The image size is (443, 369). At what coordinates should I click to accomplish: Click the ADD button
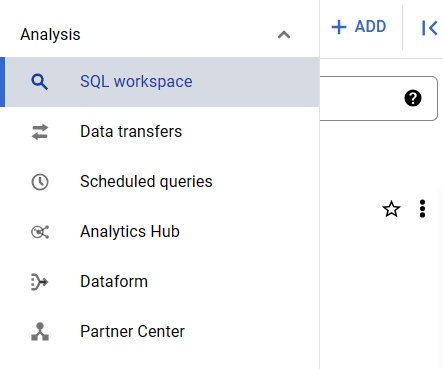(x=359, y=27)
